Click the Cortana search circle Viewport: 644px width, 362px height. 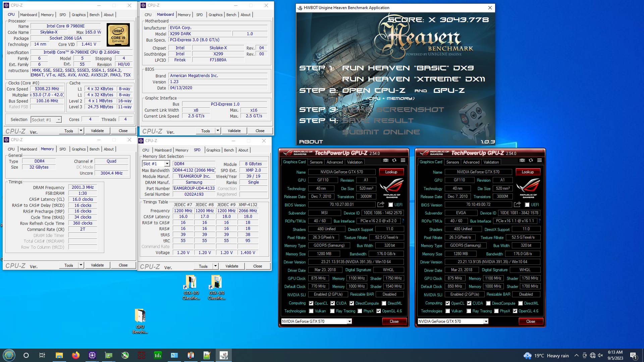point(26,355)
